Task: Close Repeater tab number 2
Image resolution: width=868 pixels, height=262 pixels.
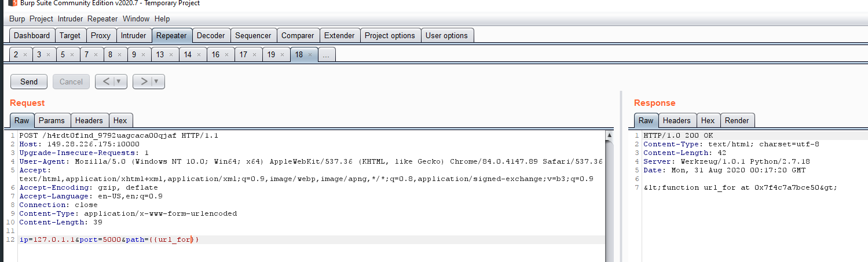Action: pos(25,55)
